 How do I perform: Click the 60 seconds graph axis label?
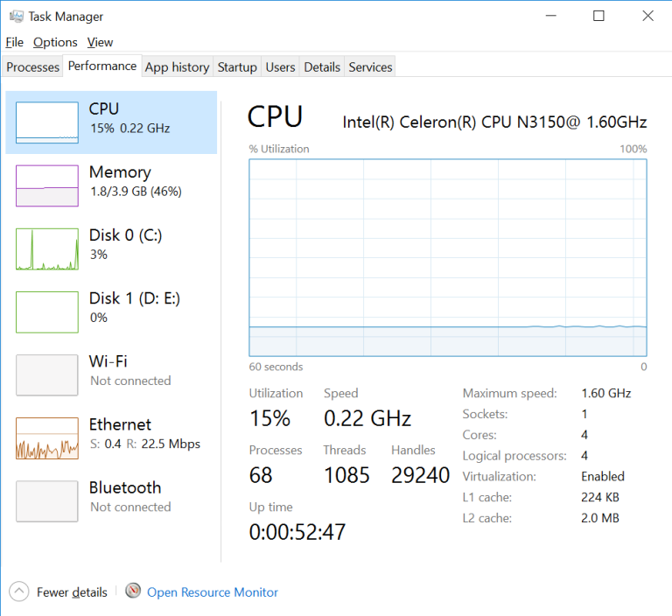click(x=276, y=367)
